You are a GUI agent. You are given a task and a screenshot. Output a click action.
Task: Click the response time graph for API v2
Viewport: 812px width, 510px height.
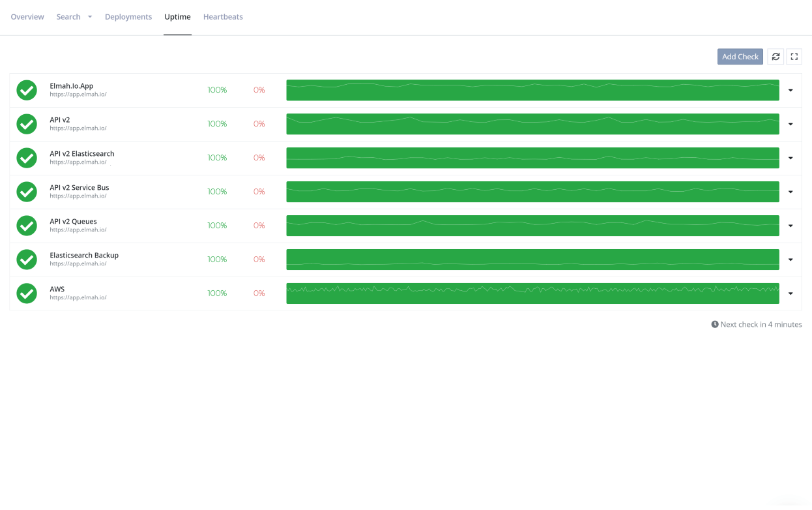(x=532, y=124)
